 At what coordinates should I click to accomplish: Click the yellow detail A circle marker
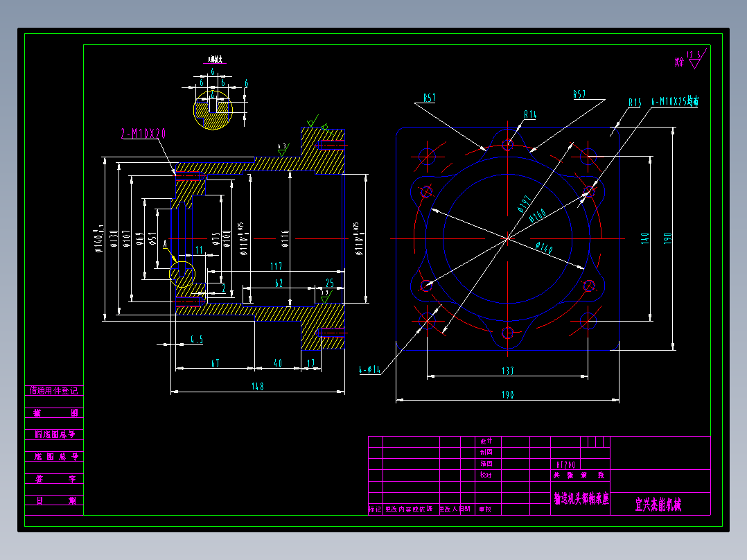(182, 274)
